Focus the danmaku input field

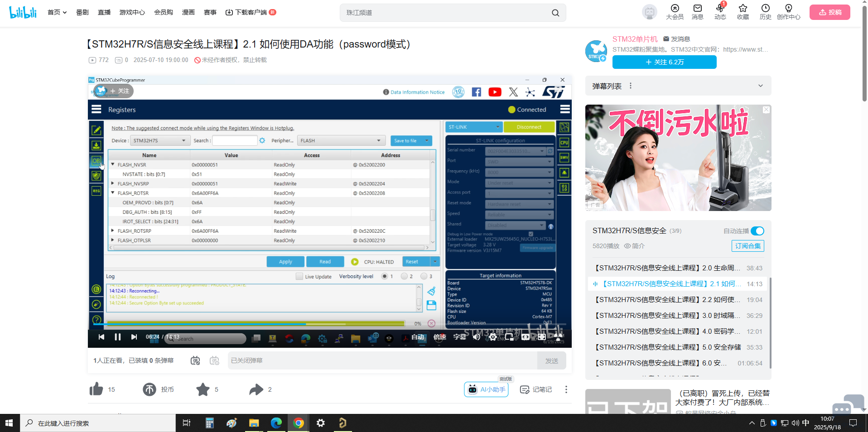point(383,360)
